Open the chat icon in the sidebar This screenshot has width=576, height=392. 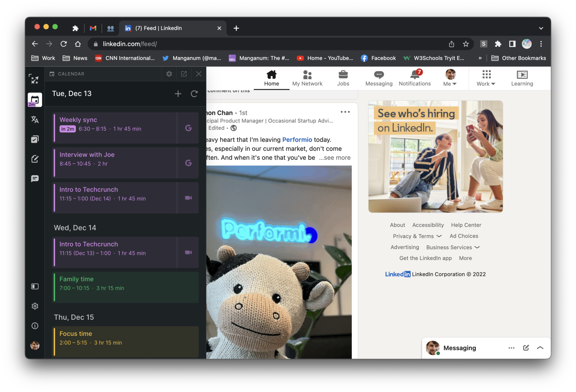[34, 178]
